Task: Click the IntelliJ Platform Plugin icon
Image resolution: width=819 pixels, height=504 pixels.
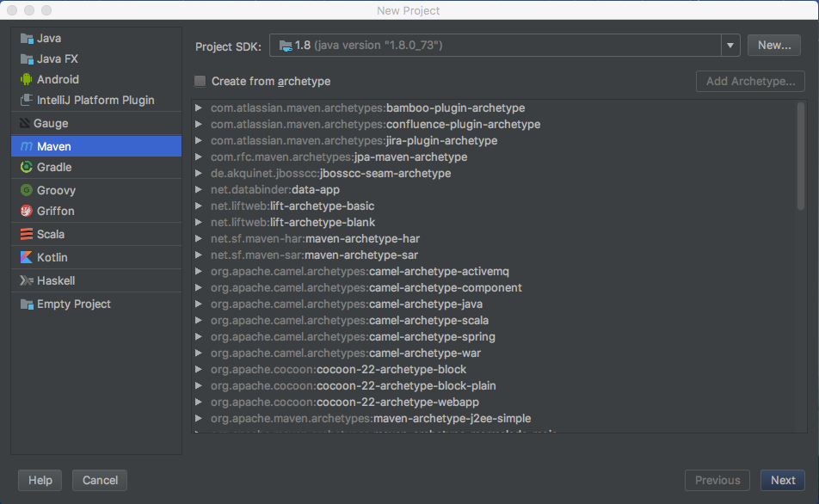Action: (27, 99)
